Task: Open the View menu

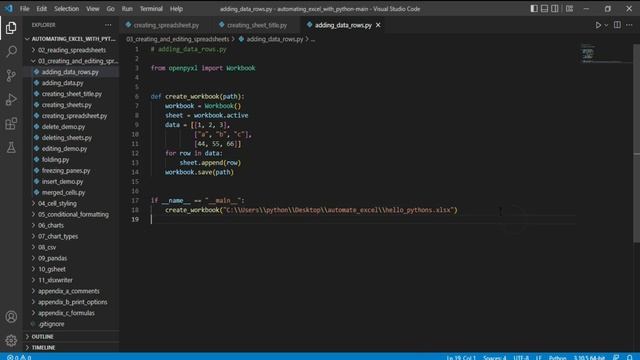Action: [93, 9]
